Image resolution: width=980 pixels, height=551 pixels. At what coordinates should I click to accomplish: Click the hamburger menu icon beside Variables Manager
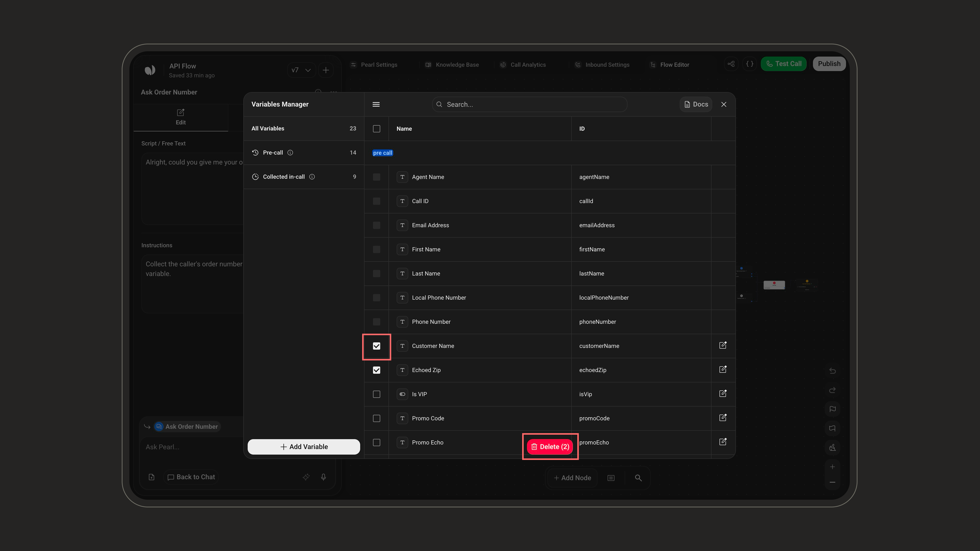[x=376, y=104]
